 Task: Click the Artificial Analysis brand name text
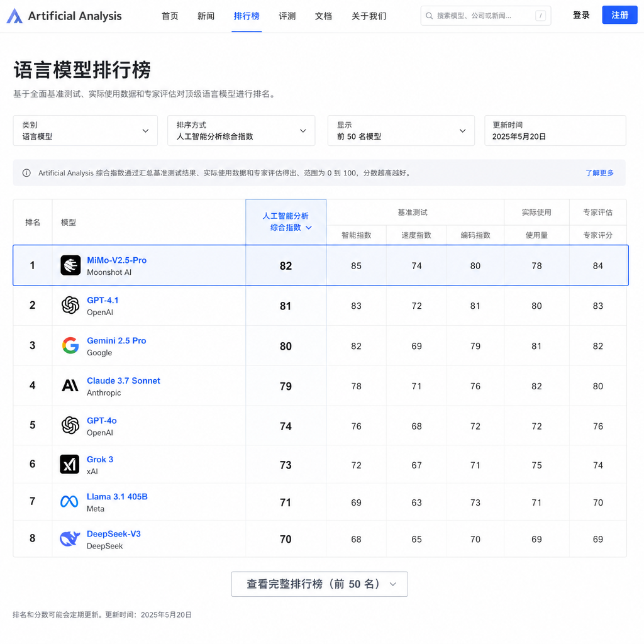tap(75, 16)
